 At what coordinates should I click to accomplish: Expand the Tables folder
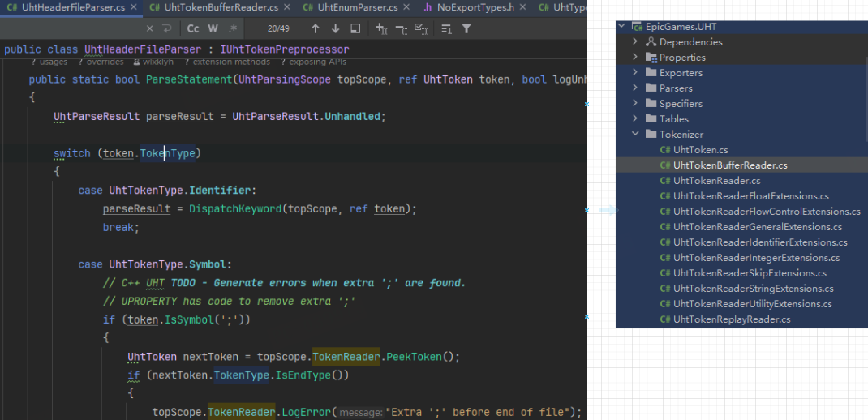(635, 119)
